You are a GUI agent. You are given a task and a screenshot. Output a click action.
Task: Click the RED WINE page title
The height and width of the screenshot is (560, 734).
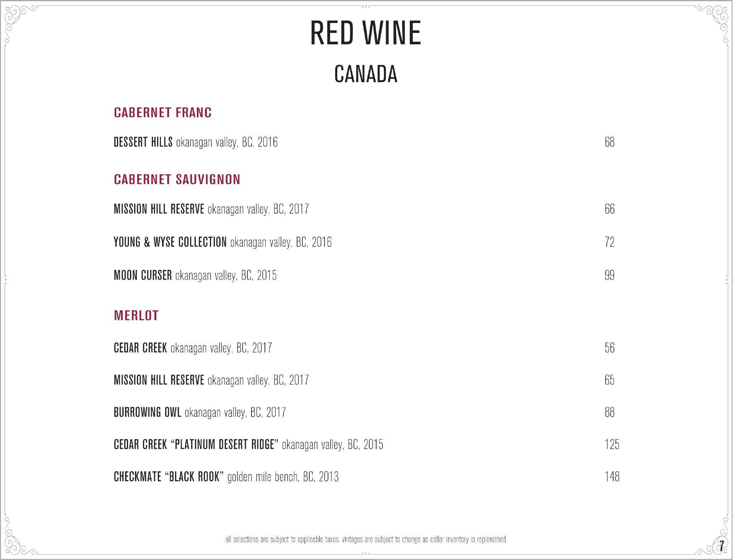coord(365,33)
